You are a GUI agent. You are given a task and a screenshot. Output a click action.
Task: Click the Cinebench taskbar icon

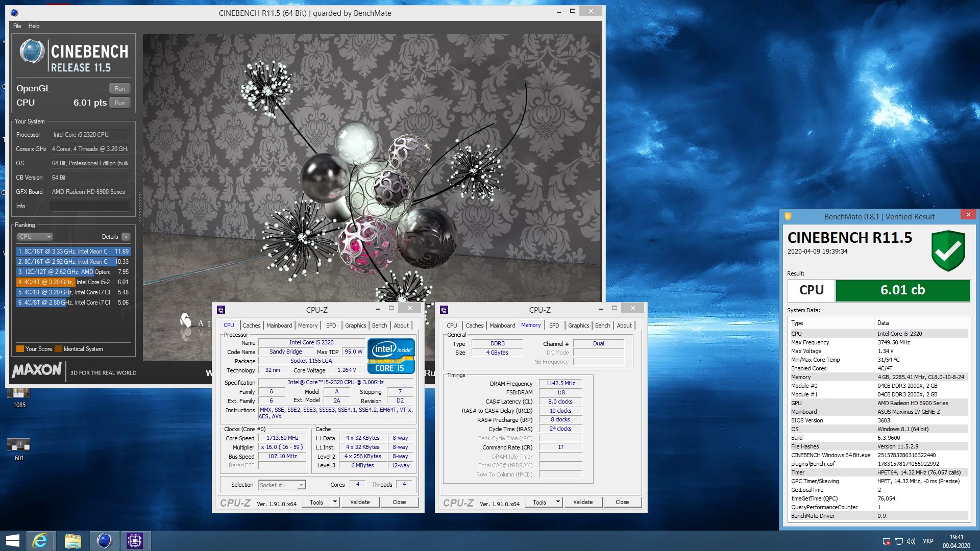point(104,541)
